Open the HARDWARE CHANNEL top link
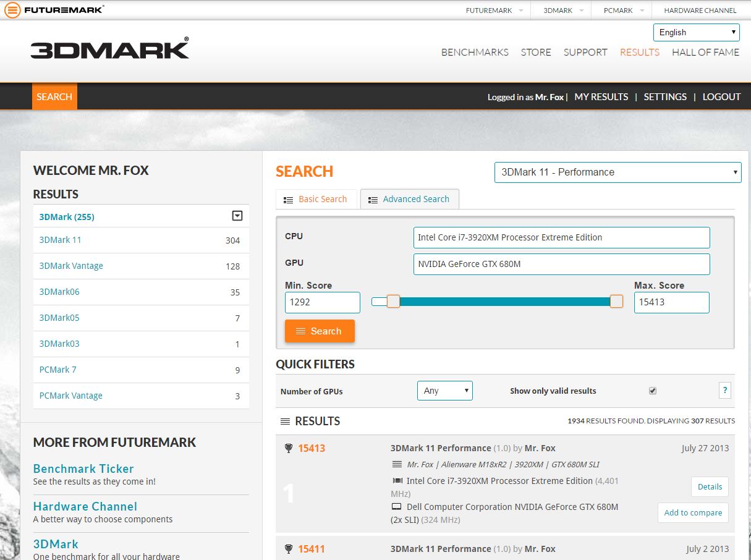This screenshot has width=751, height=560. pos(700,11)
